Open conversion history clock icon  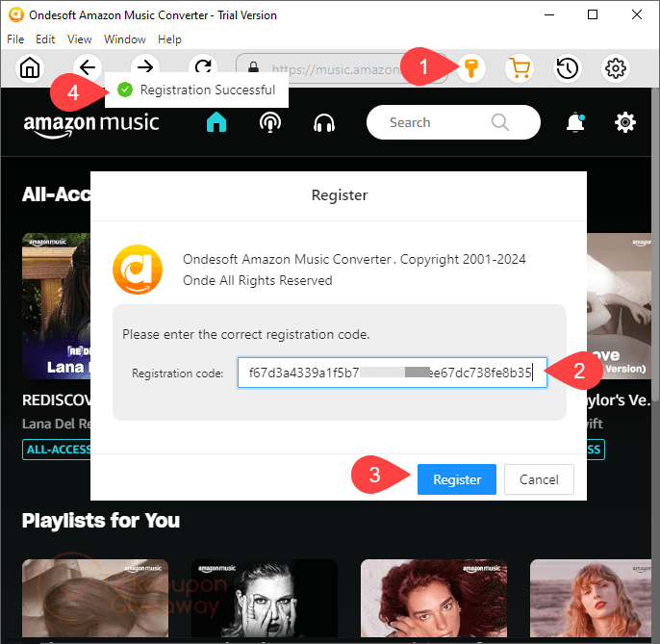567,67
